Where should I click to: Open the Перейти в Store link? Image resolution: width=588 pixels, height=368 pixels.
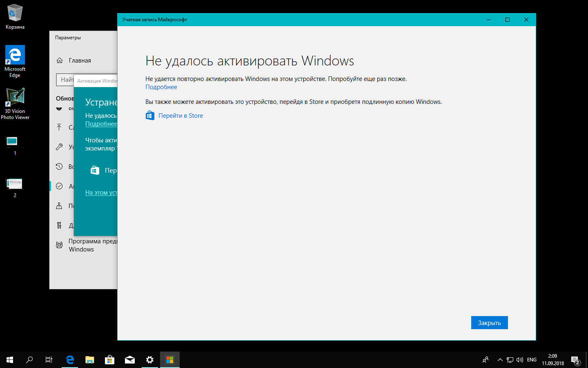[180, 116]
